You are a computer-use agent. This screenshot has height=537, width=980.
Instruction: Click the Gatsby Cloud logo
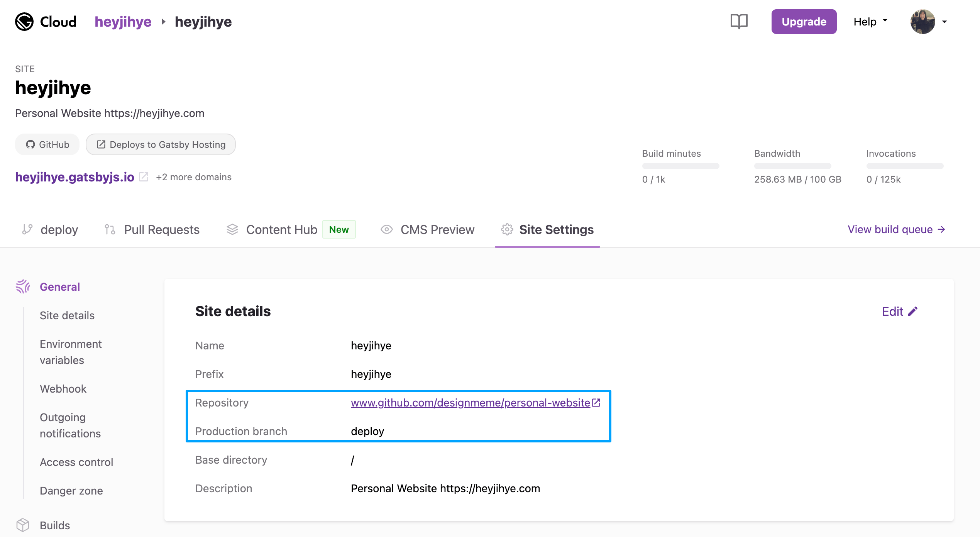46,22
